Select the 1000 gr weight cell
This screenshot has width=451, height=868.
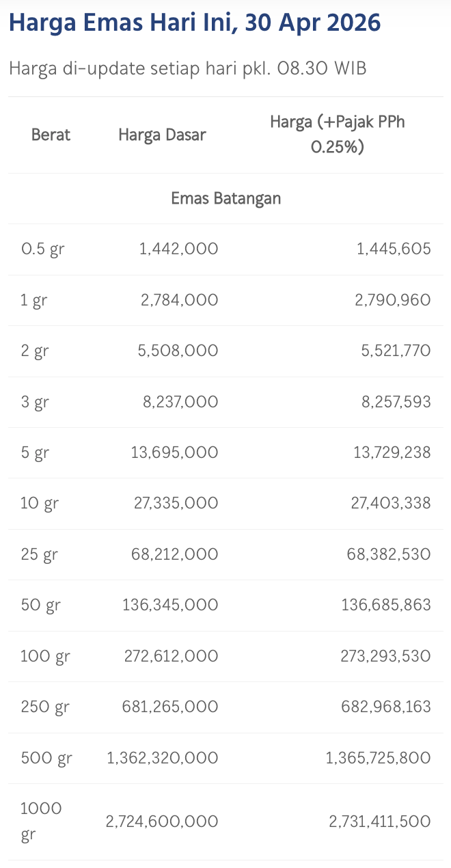tap(41, 822)
